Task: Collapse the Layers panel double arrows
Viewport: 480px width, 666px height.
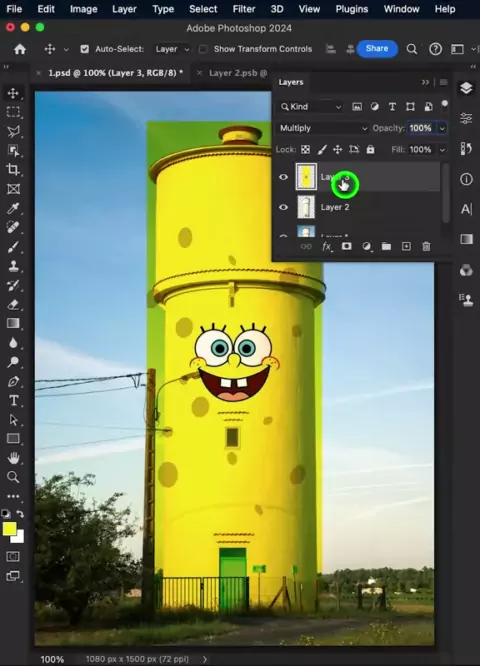Action: pos(425,82)
